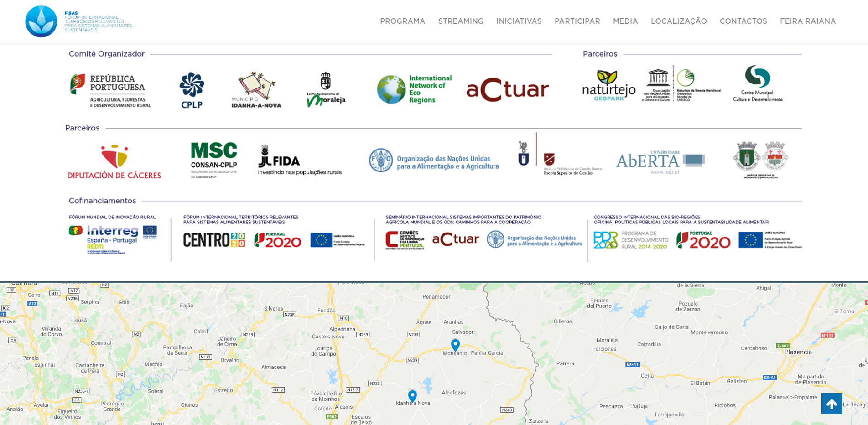Image resolution: width=868 pixels, height=425 pixels.
Task: Click the FAO logo in the Cofinanciamentos row
Action: [x=534, y=239]
